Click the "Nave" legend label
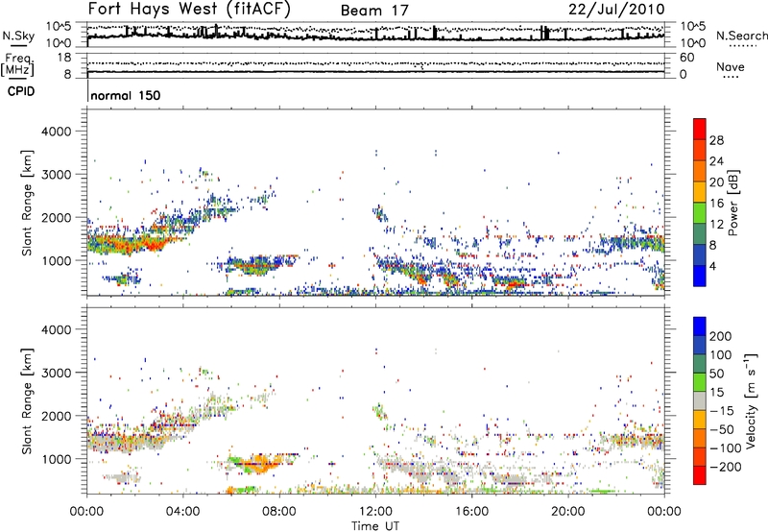768x532 pixels. pos(731,66)
